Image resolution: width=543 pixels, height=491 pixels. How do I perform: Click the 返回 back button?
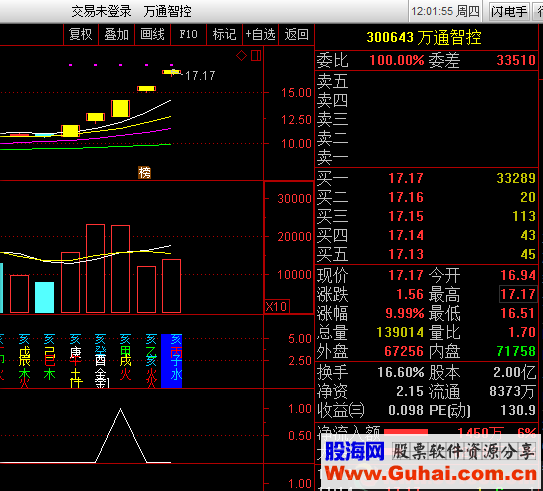(296, 34)
